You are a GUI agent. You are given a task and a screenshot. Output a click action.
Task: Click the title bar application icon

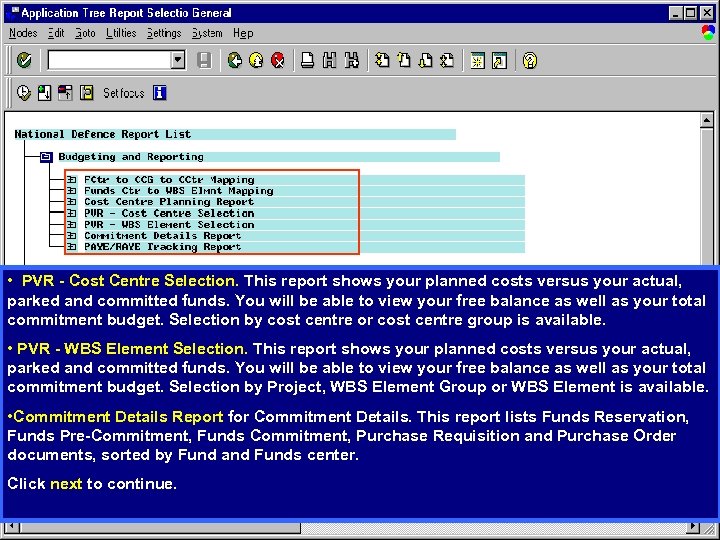(12, 12)
